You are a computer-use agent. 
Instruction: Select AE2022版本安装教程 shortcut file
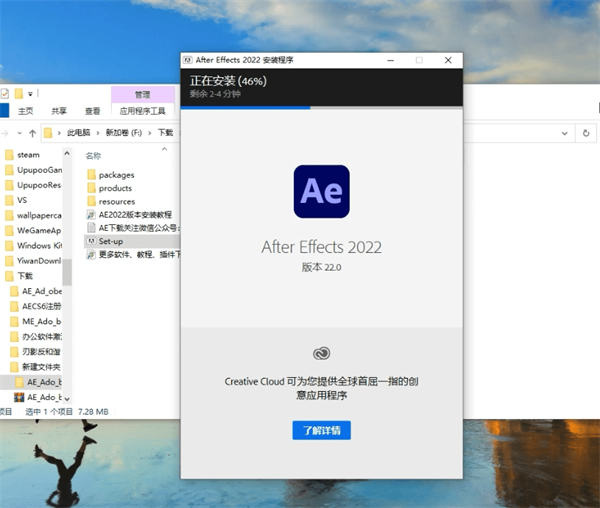[x=129, y=215]
